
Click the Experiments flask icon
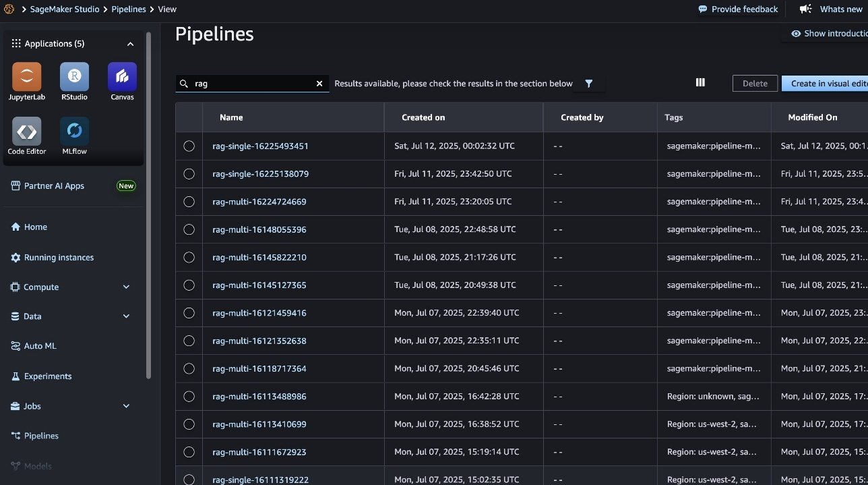15,376
